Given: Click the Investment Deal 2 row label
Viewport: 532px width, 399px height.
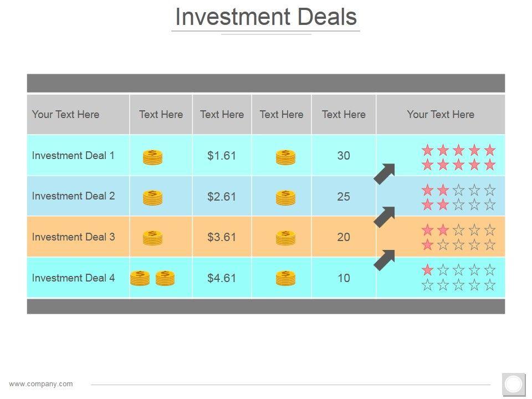Looking at the screenshot, I should click(73, 196).
